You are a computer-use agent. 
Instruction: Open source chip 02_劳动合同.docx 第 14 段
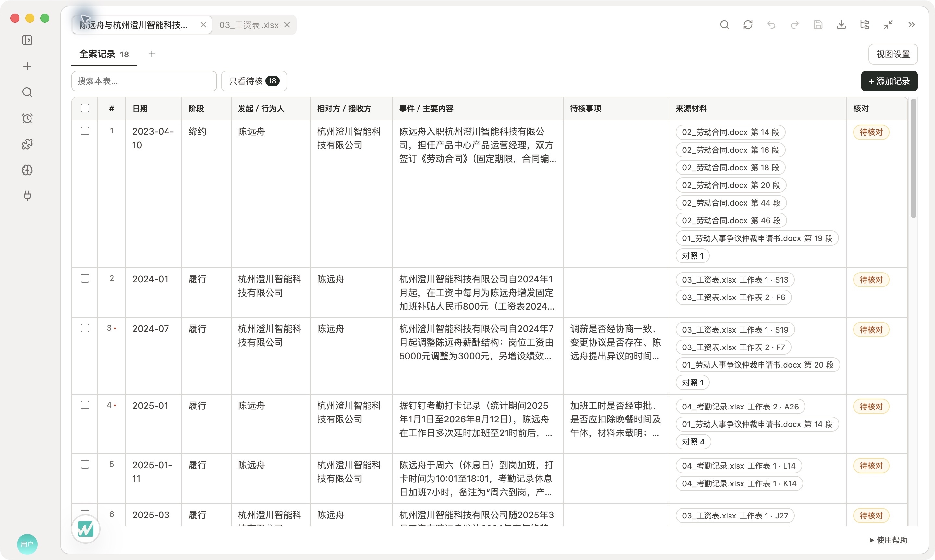click(730, 132)
